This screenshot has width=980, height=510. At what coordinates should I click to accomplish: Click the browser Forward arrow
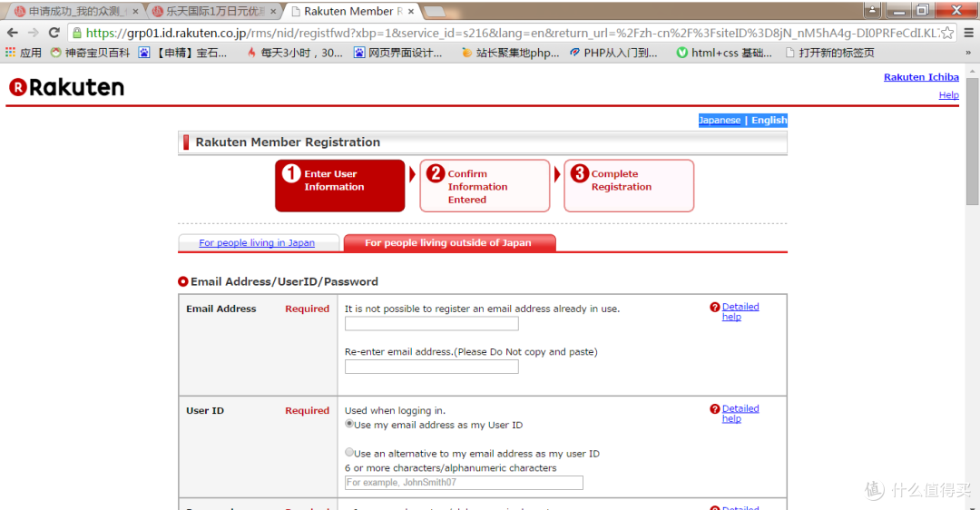(x=34, y=33)
